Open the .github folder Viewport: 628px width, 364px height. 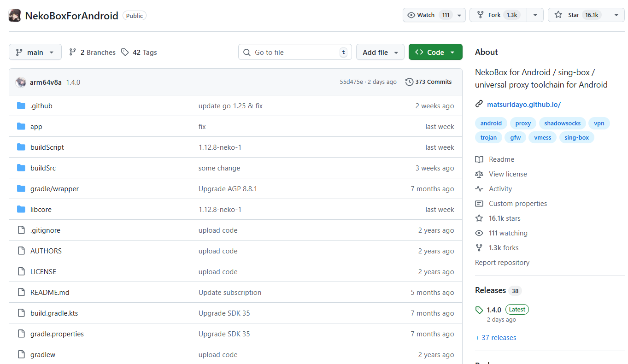pos(41,106)
